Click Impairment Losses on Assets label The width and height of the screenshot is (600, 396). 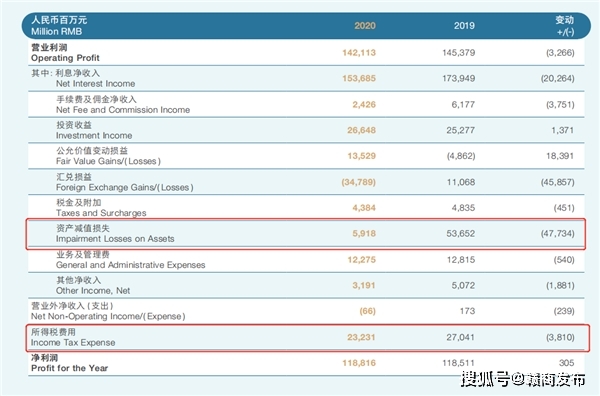(115, 239)
